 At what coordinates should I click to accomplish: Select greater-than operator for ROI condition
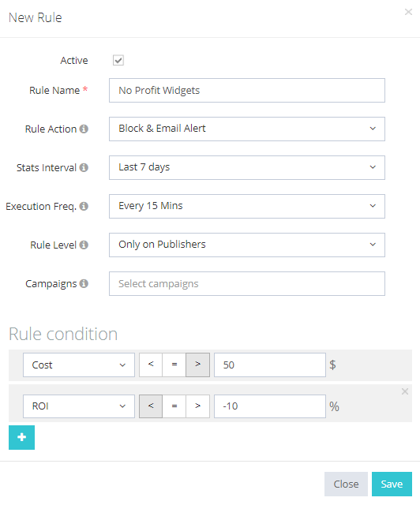pos(197,406)
